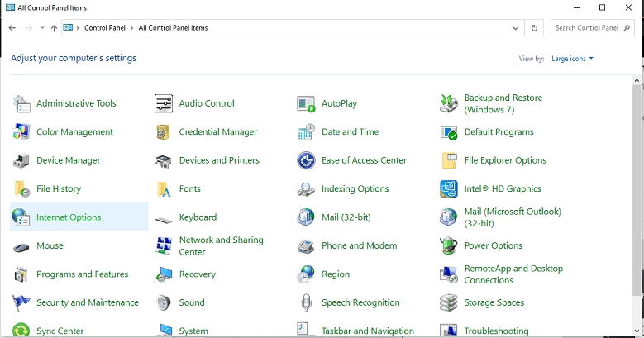Open Network and Sharing Center icon

[x=164, y=245]
